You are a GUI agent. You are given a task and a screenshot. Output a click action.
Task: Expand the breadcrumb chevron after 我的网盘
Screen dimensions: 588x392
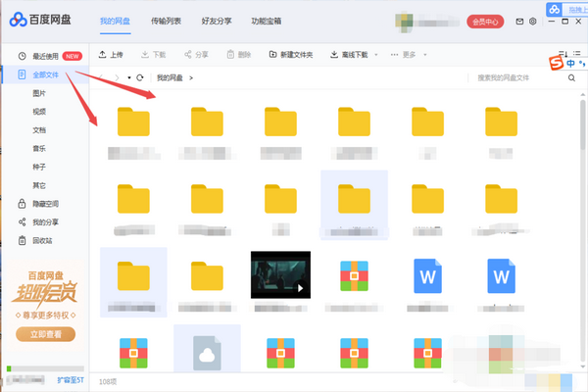[x=191, y=78]
